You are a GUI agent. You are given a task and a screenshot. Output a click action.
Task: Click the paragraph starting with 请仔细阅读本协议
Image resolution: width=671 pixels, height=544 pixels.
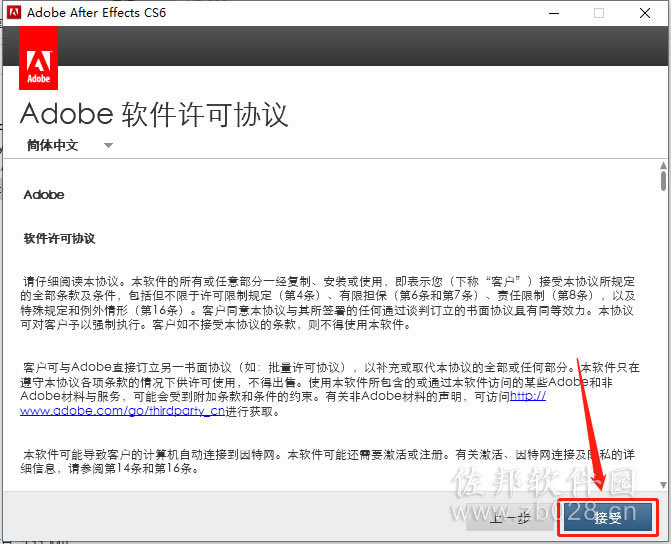coord(328,303)
